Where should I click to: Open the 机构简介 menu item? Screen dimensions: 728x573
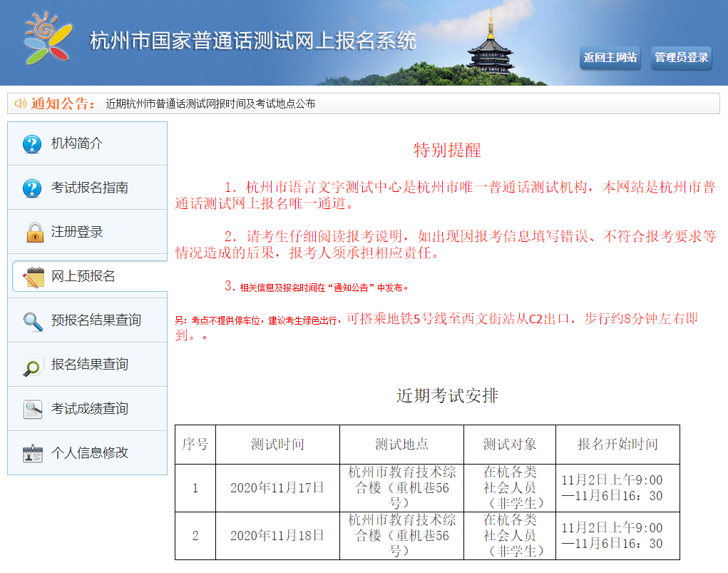pos(77,143)
